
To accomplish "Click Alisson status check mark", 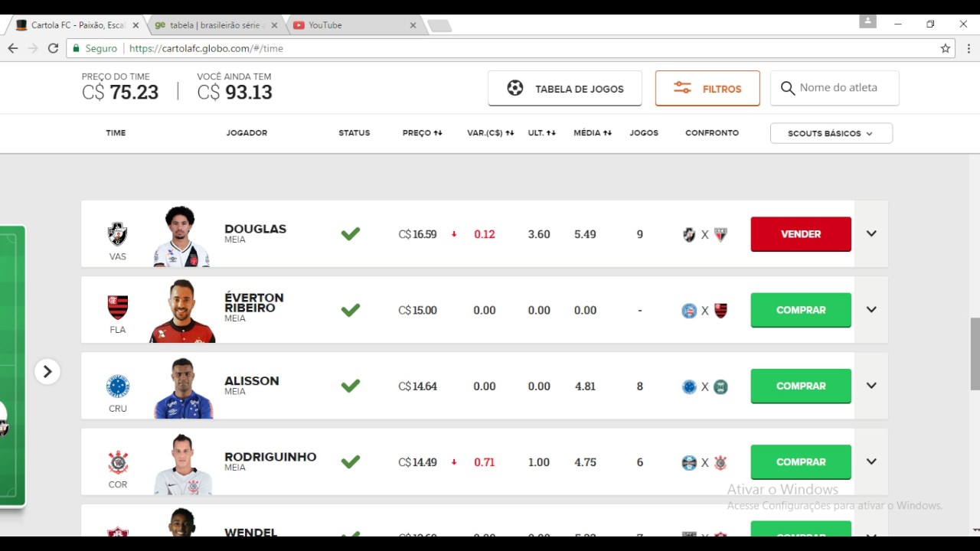I will click(x=351, y=386).
